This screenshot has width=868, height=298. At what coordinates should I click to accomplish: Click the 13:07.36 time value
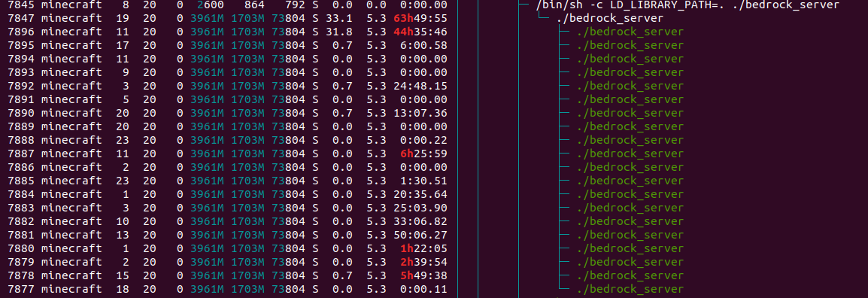[x=420, y=113]
